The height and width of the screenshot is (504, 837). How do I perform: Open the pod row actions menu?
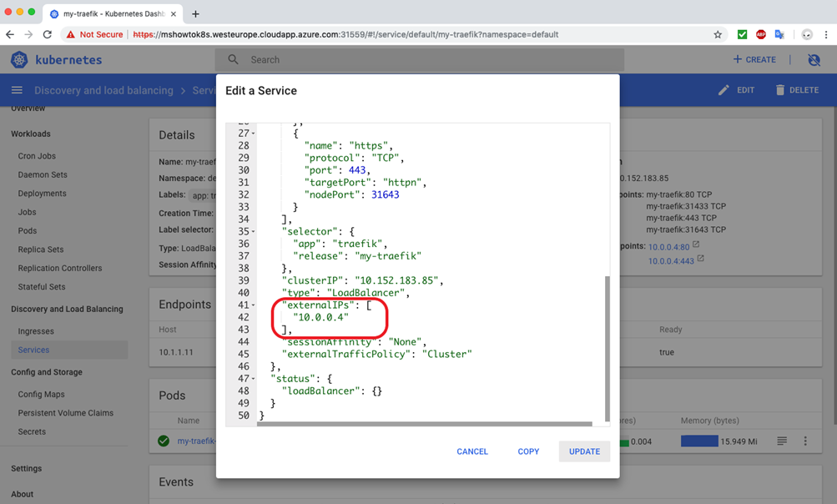point(805,441)
